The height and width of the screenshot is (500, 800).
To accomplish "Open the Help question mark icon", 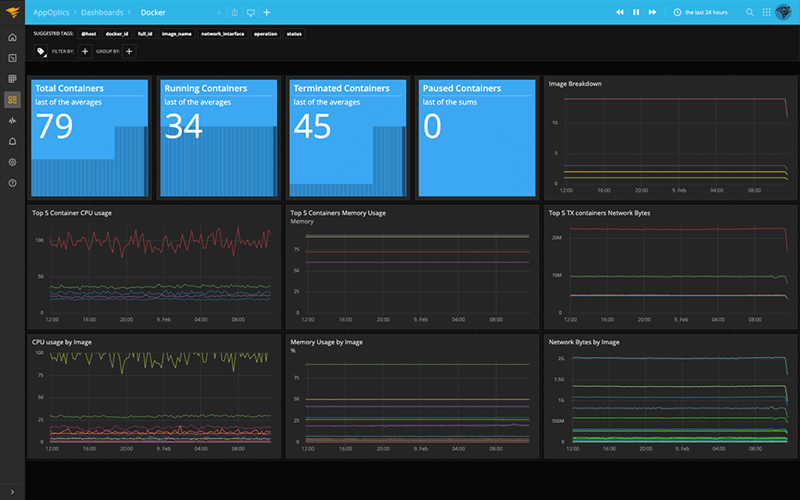I will coord(12,183).
